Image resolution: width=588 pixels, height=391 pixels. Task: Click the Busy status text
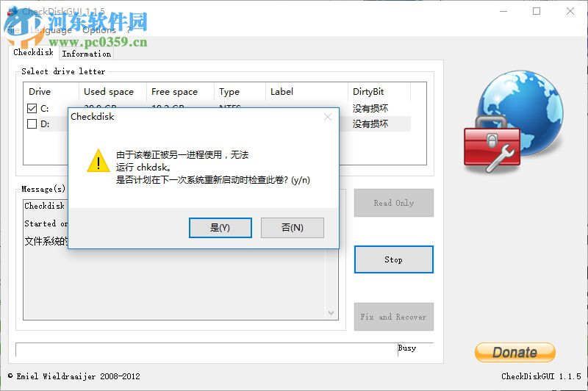click(x=407, y=348)
